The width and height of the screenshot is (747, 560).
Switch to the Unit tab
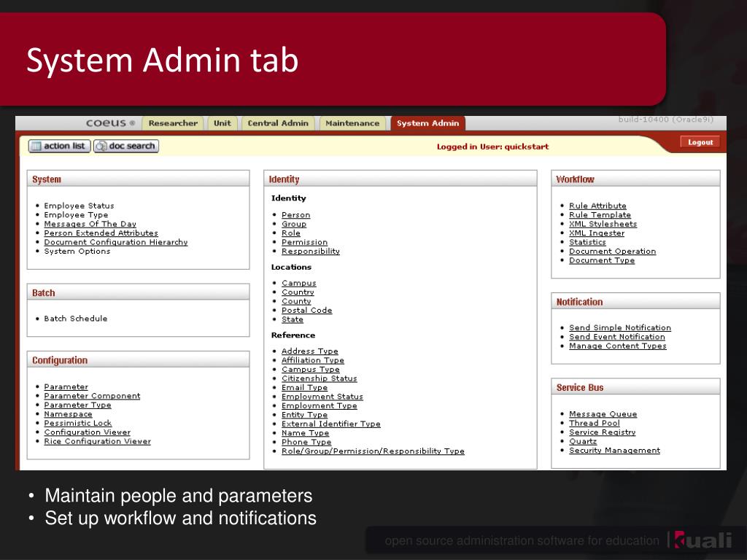[x=222, y=122]
